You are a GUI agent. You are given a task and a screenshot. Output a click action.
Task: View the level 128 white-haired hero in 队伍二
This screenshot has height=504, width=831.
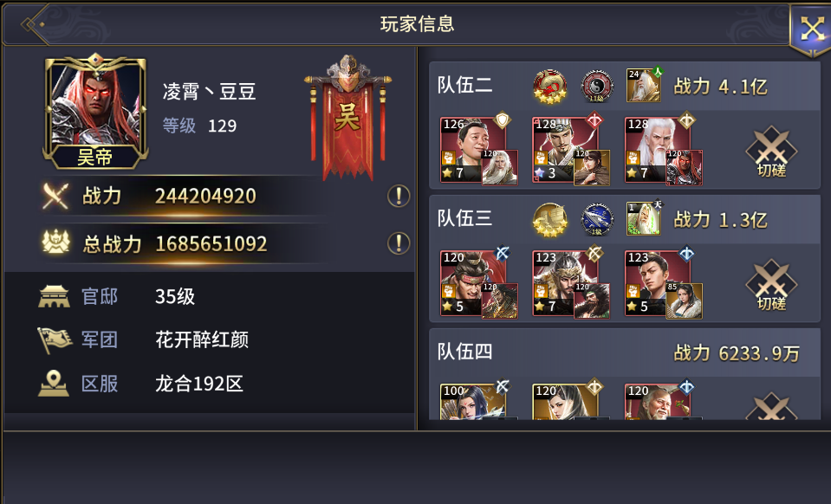(x=657, y=150)
